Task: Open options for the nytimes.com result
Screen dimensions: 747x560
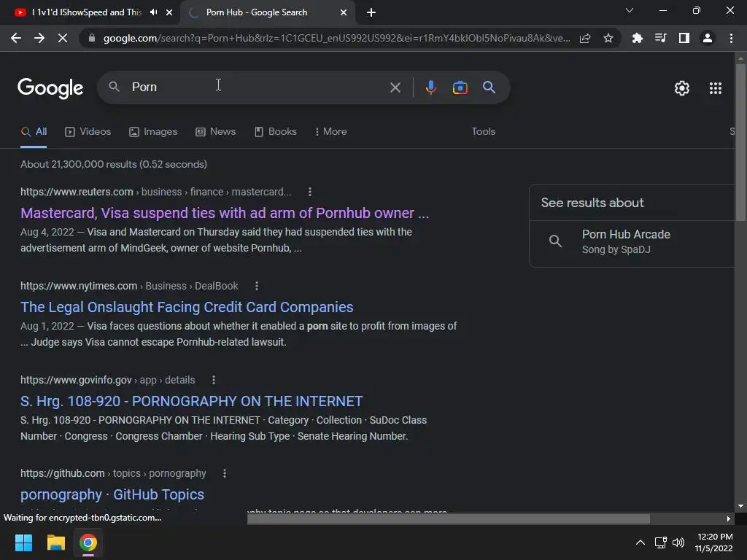Action: pos(256,286)
